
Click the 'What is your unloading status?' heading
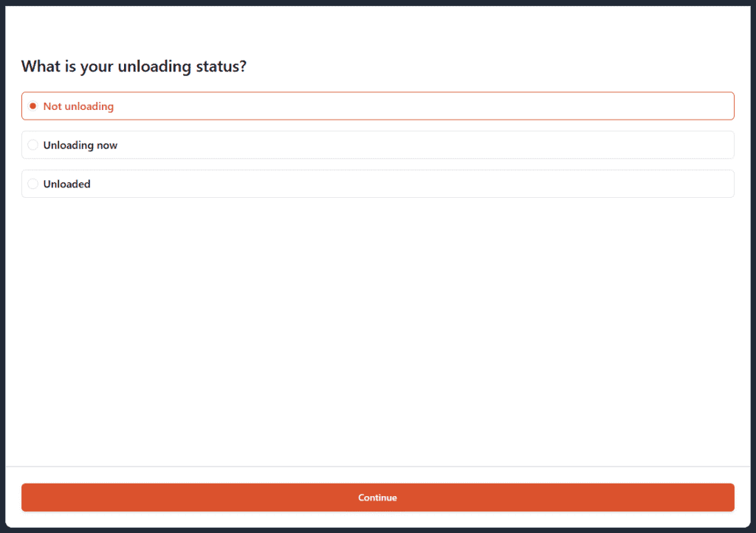pyautogui.click(x=134, y=66)
